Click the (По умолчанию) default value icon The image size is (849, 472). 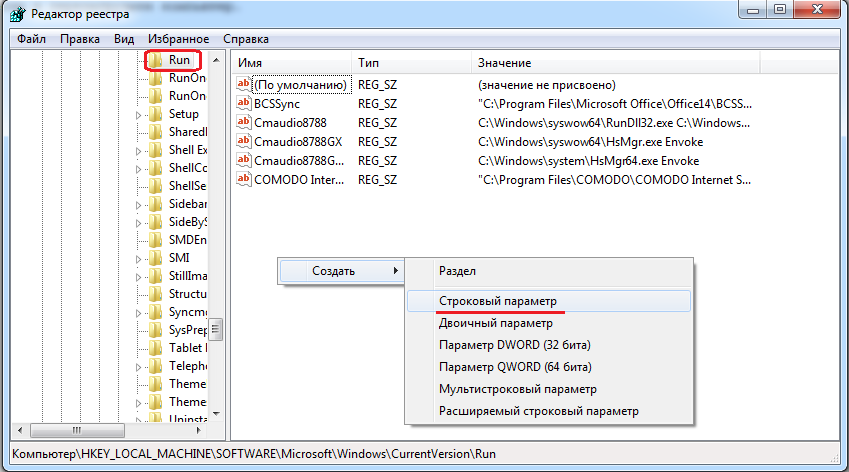(243, 84)
